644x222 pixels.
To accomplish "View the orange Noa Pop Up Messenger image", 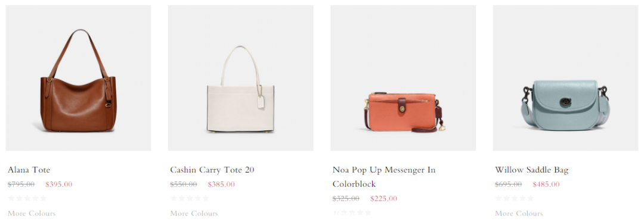I will [403, 78].
